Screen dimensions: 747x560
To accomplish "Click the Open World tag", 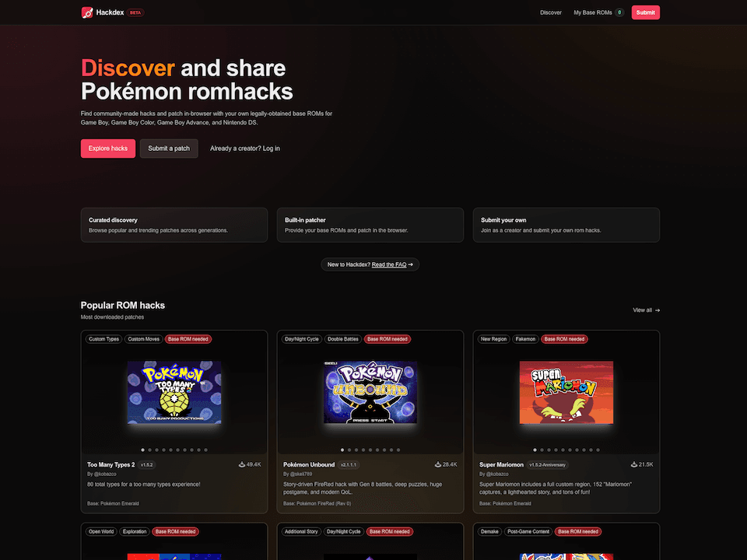I will point(101,531).
